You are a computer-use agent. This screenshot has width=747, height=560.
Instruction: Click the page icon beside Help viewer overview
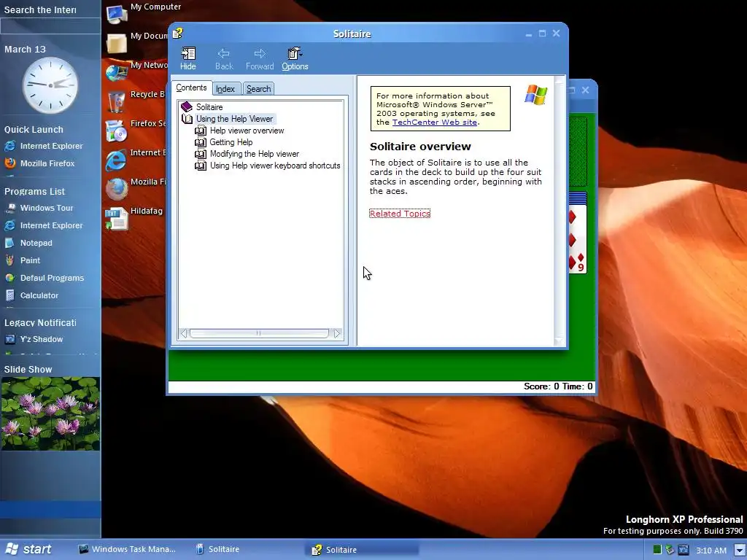pyautogui.click(x=201, y=131)
